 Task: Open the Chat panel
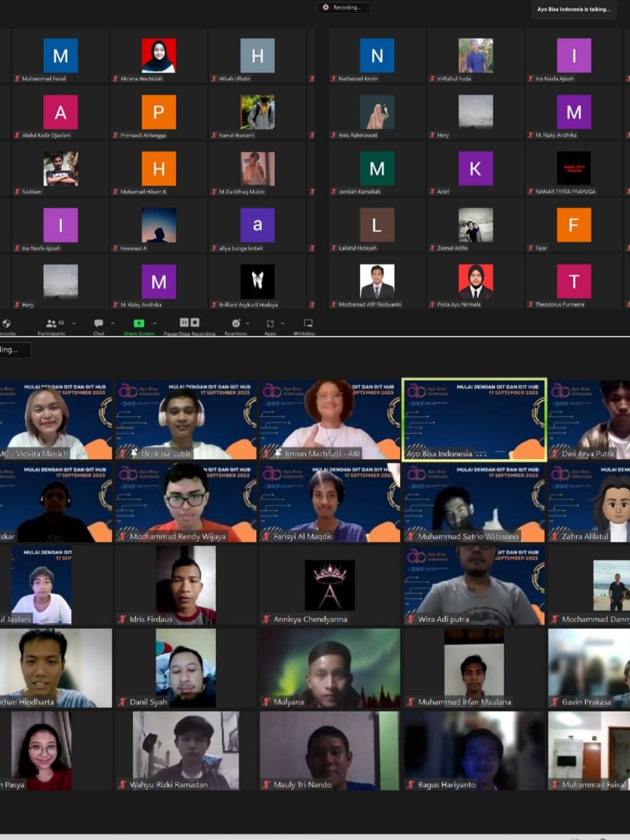point(99,323)
